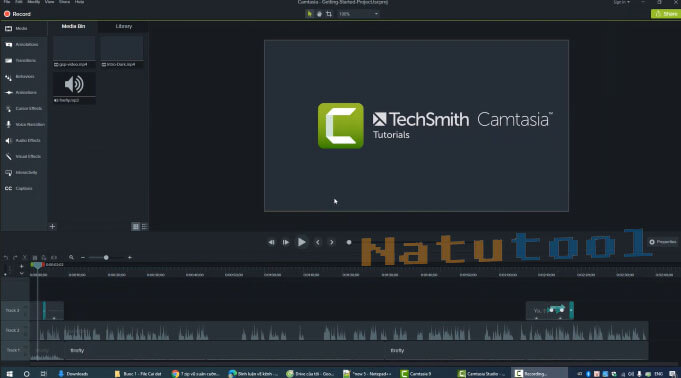Add a new track with the plus icon
This screenshot has width=681, height=378.
click(x=21, y=266)
